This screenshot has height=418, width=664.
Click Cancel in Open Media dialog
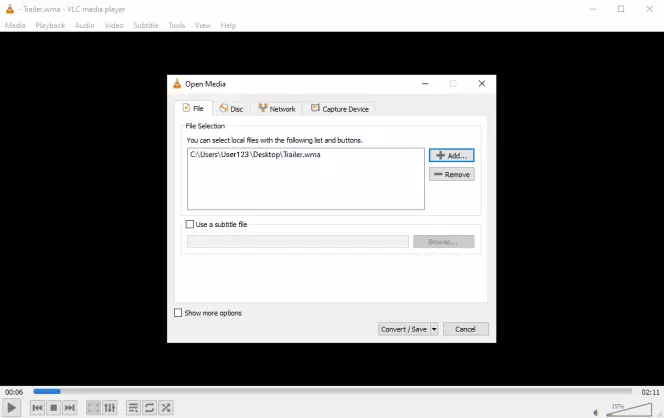[x=465, y=329]
